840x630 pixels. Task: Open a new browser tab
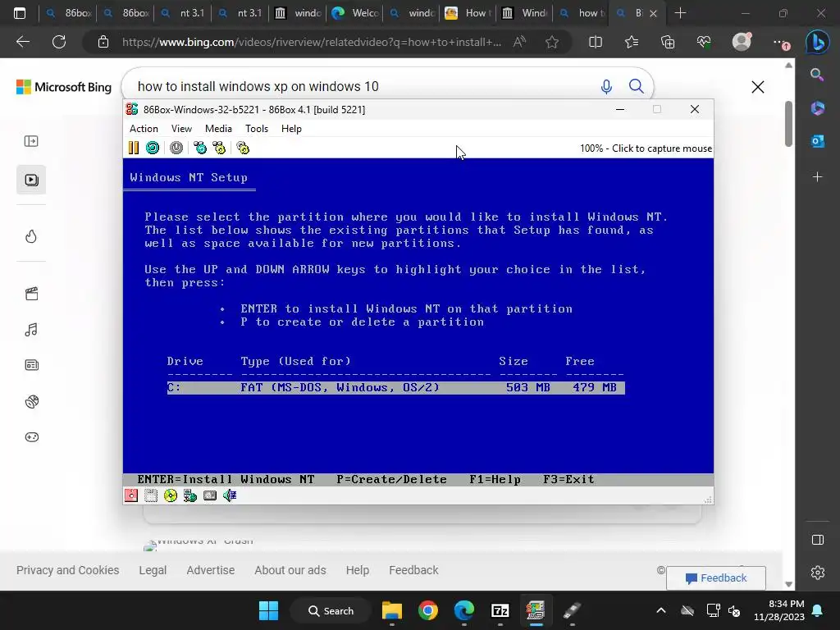point(680,13)
